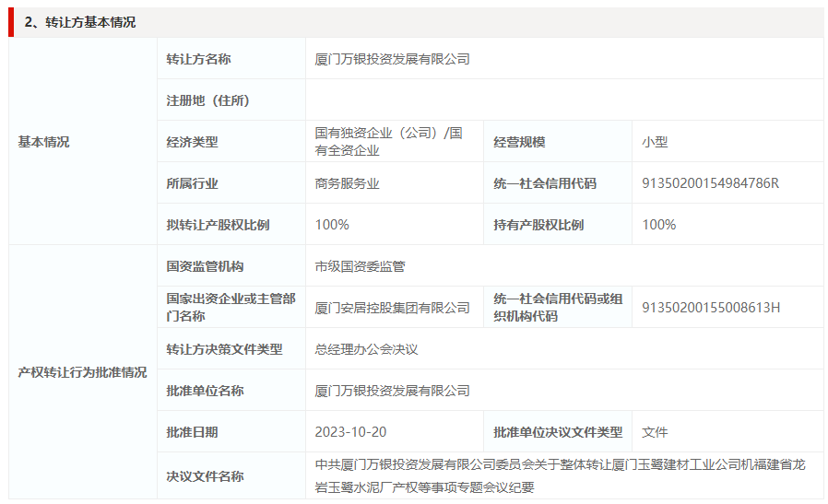Click the 拟转让产股权比例 label
This screenshot has height=504, width=828.
219,225
